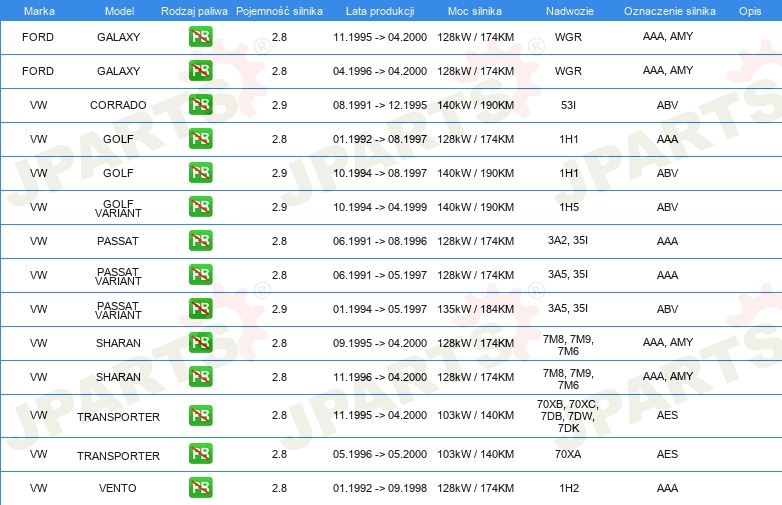Click the Moc silnika column header

(475, 11)
